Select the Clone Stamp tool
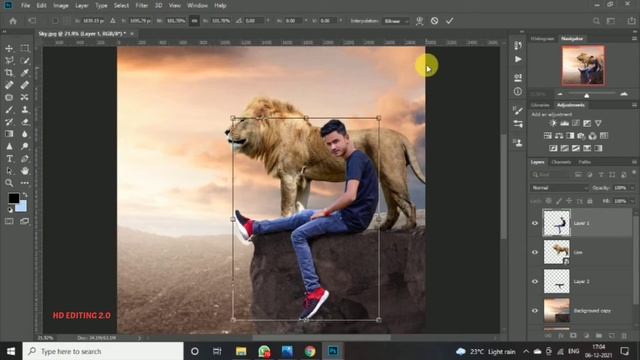 coord(24,109)
